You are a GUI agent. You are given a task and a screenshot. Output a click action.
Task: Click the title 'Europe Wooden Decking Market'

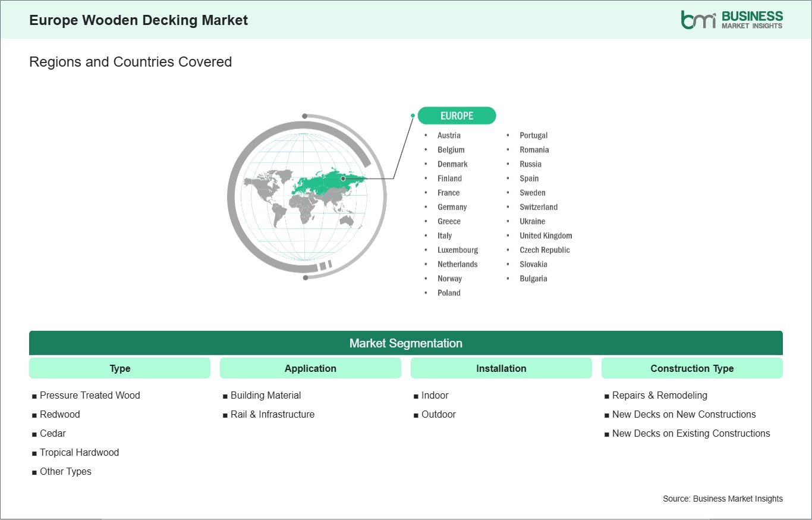point(139,20)
